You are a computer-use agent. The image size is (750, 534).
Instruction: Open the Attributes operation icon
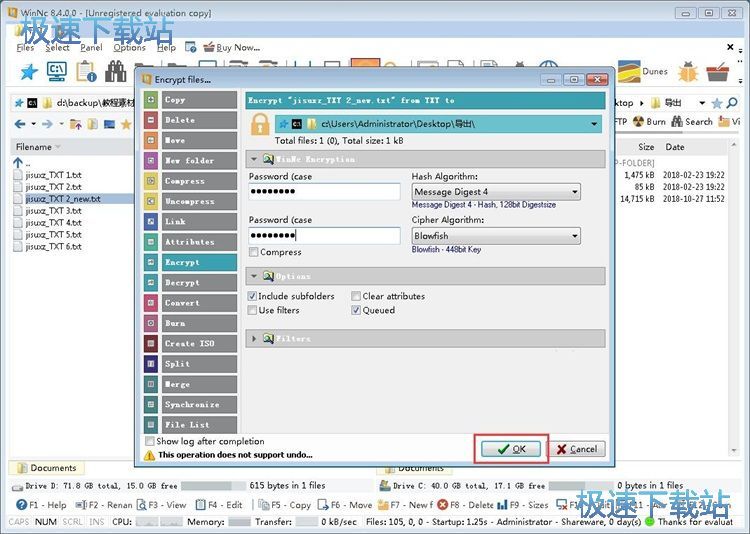coord(151,242)
